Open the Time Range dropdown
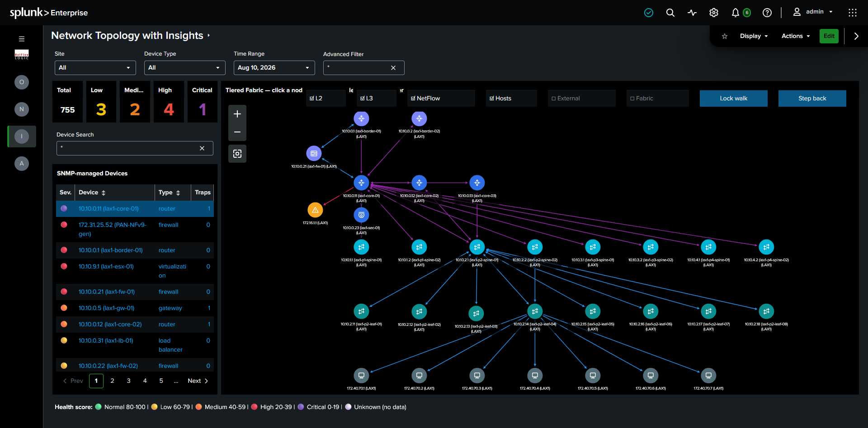Viewport: 868px width, 428px height. (x=274, y=68)
